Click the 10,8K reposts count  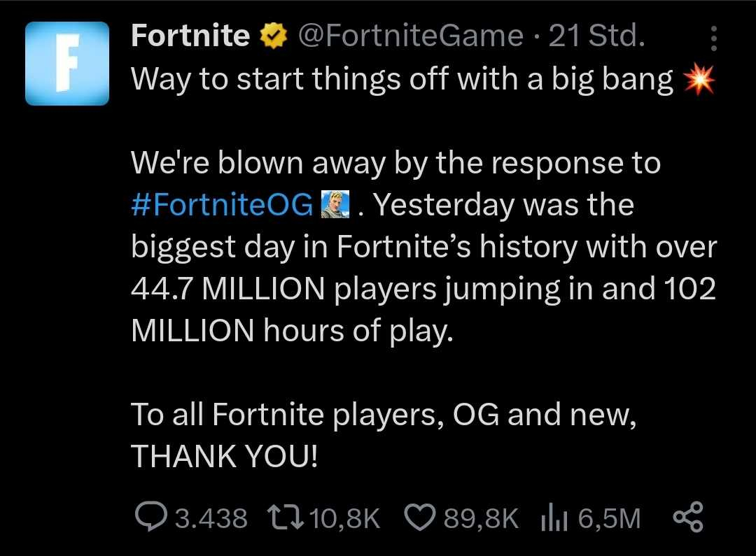coord(344,518)
